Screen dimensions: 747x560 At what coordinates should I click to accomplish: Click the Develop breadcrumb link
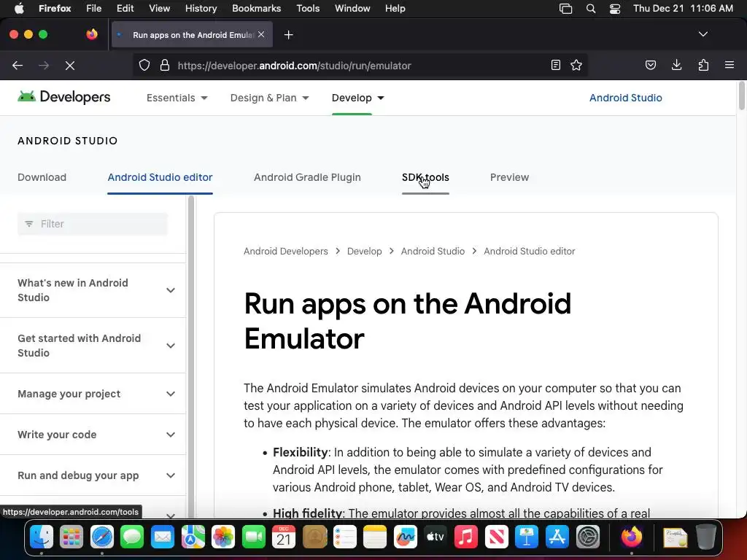pos(365,251)
